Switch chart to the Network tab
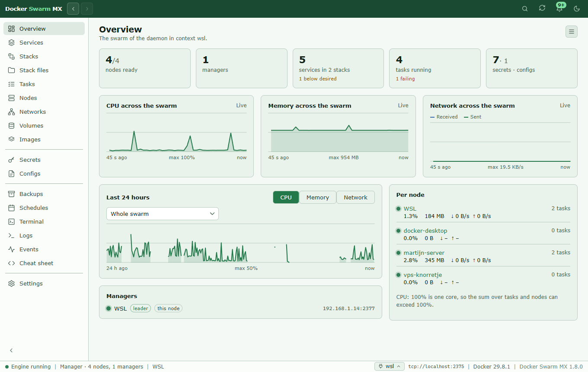 pyautogui.click(x=356, y=197)
